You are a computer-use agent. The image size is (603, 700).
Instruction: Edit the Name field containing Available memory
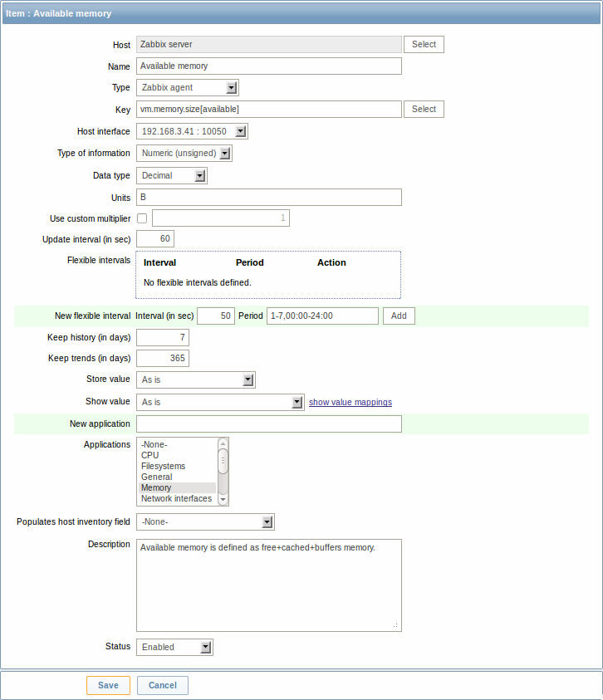pyautogui.click(x=268, y=66)
